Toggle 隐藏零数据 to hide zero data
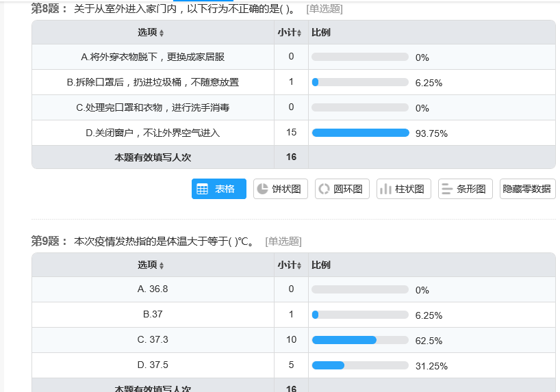The image size is (560, 392). point(528,189)
